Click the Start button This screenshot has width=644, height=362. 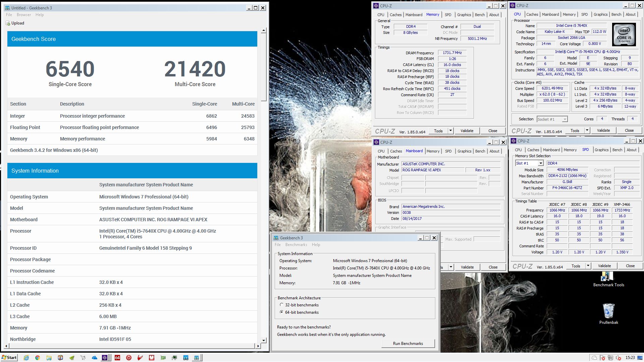point(9,358)
